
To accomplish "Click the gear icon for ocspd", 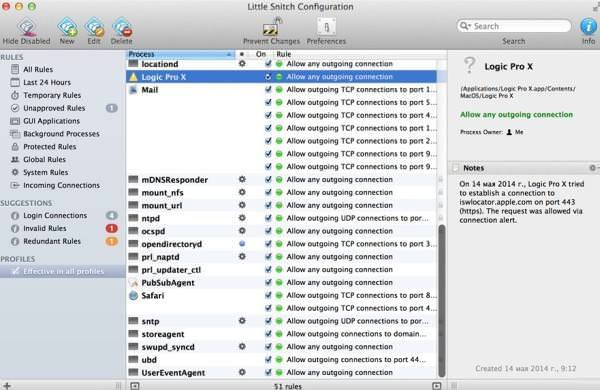I will coord(242,231).
